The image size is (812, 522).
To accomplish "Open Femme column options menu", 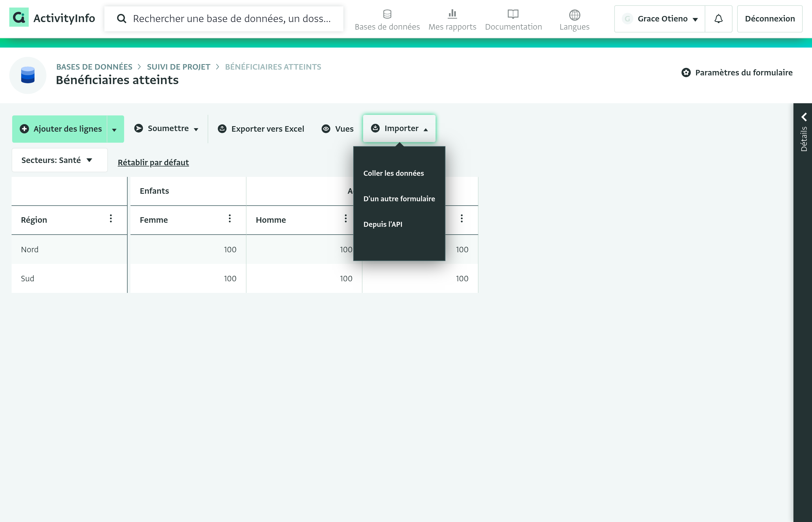I will pos(230,219).
